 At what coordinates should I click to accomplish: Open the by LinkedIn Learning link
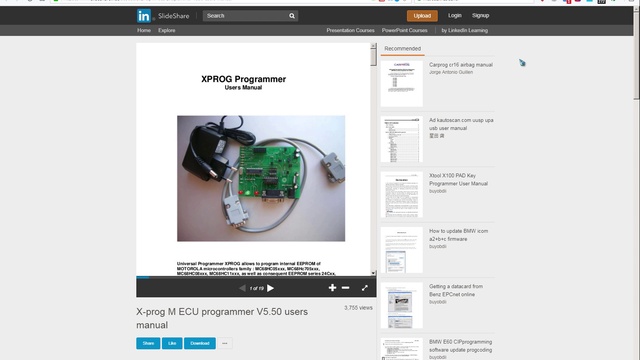click(464, 30)
